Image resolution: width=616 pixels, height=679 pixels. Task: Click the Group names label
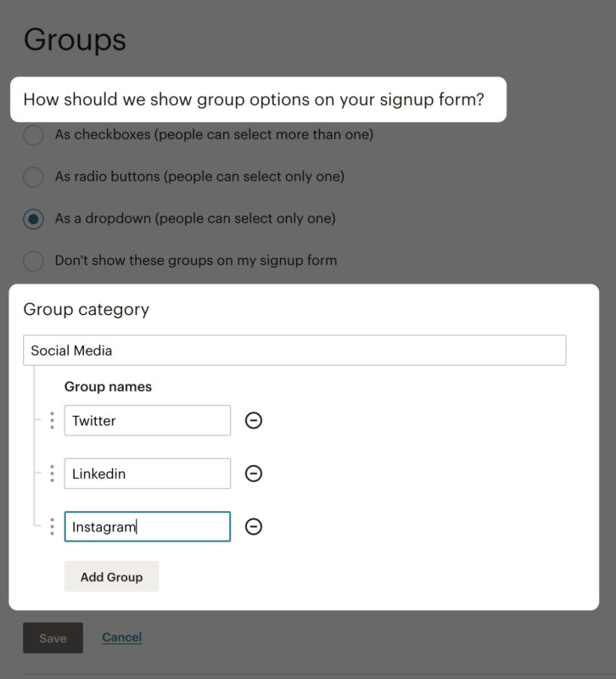(105, 386)
